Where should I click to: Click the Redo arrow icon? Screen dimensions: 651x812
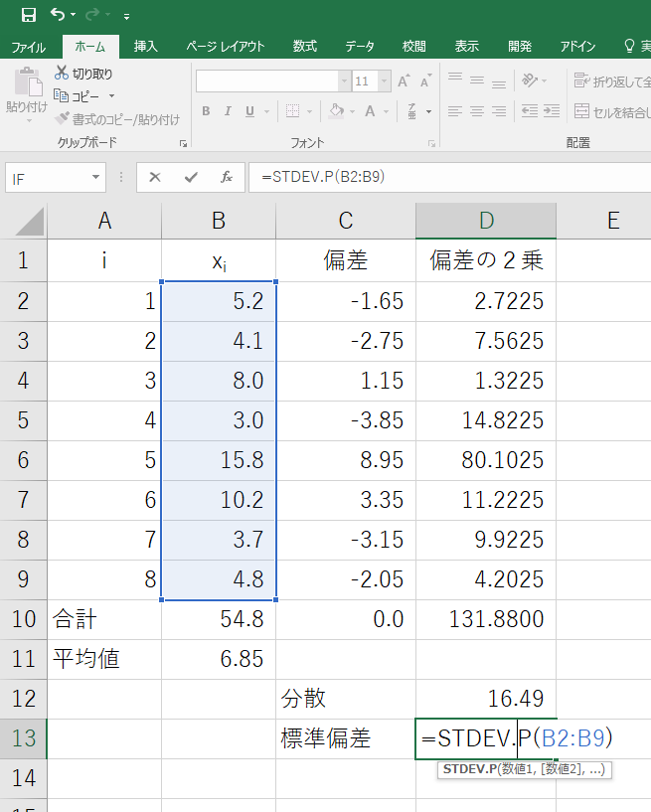pos(92,15)
